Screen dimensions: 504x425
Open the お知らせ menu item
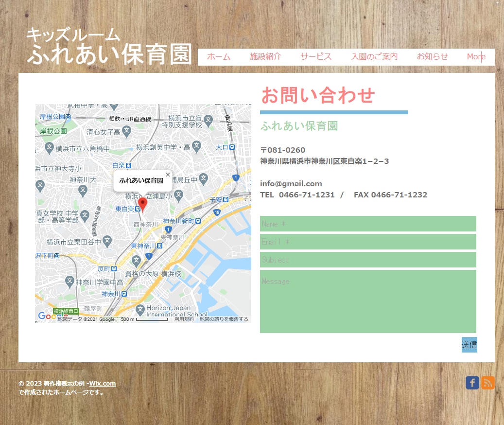click(433, 57)
